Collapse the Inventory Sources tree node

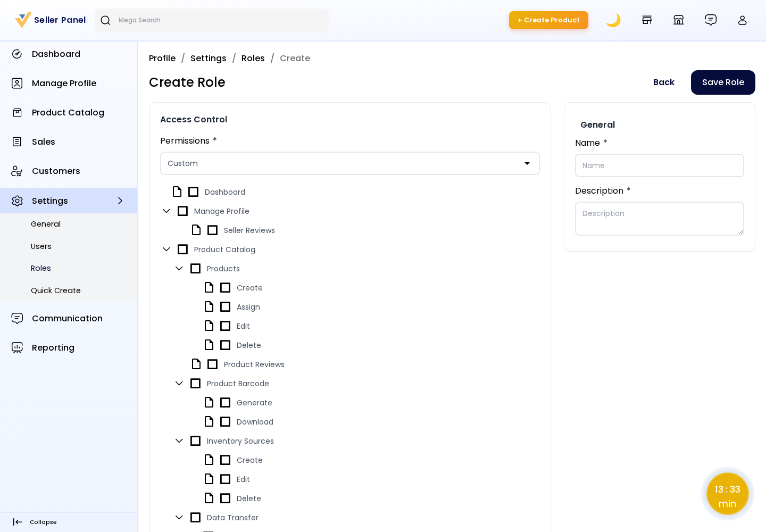point(179,440)
